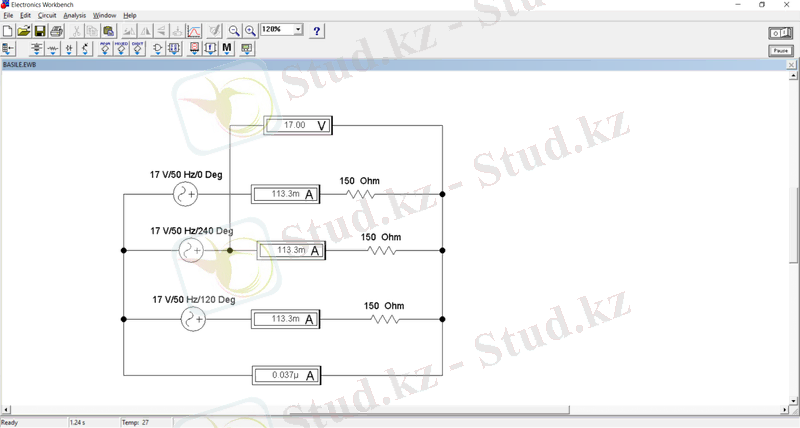Select the ammeter after 0 Deg source
This screenshot has width=800, height=428.
[286, 194]
